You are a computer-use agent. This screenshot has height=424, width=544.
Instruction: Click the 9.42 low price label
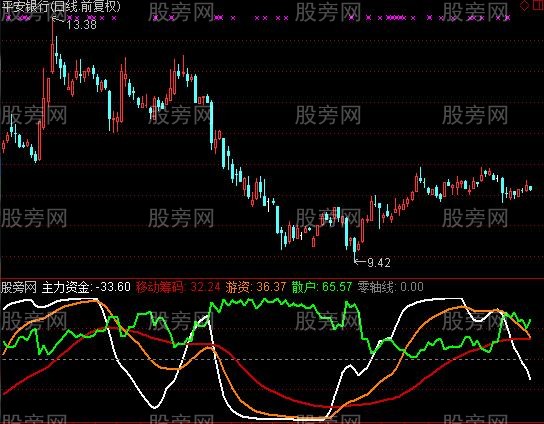click(x=379, y=263)
